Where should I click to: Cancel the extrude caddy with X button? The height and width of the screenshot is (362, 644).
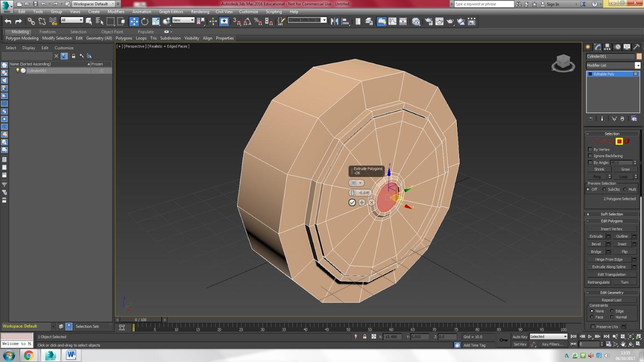[371, 202]
